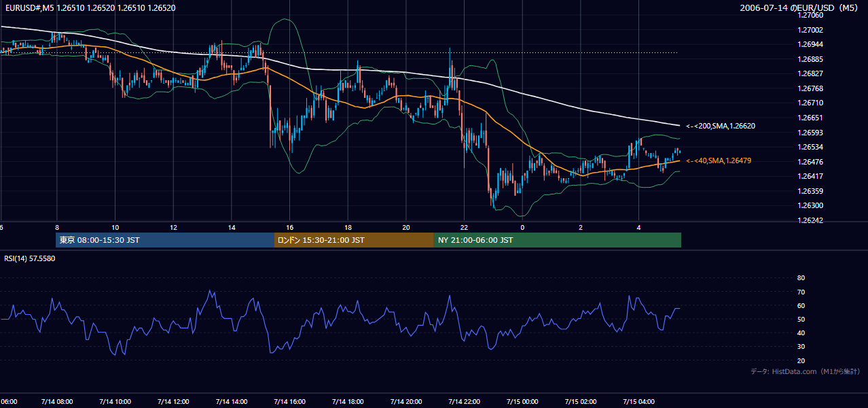Select the 40 SMA label 1.26479
Screen dimensions: 868x408
[x=719, y=160]
